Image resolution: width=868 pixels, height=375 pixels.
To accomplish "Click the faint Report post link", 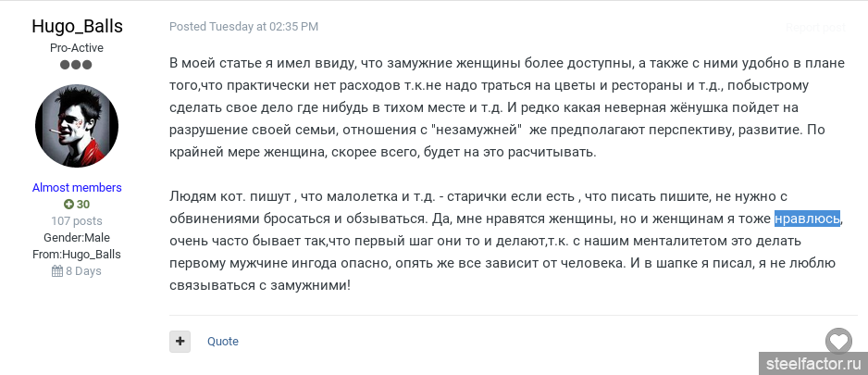I will 814,28.
